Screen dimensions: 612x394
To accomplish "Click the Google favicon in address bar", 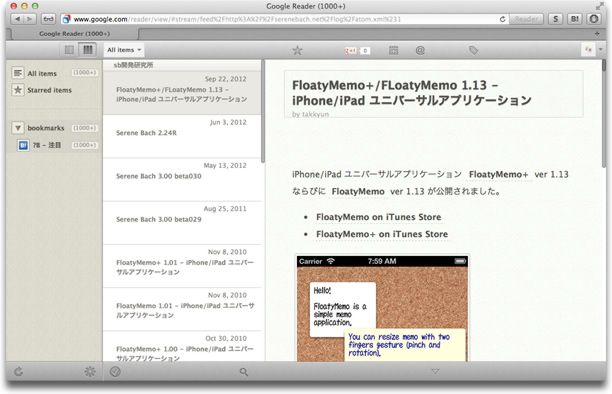I will pos(66,19).
